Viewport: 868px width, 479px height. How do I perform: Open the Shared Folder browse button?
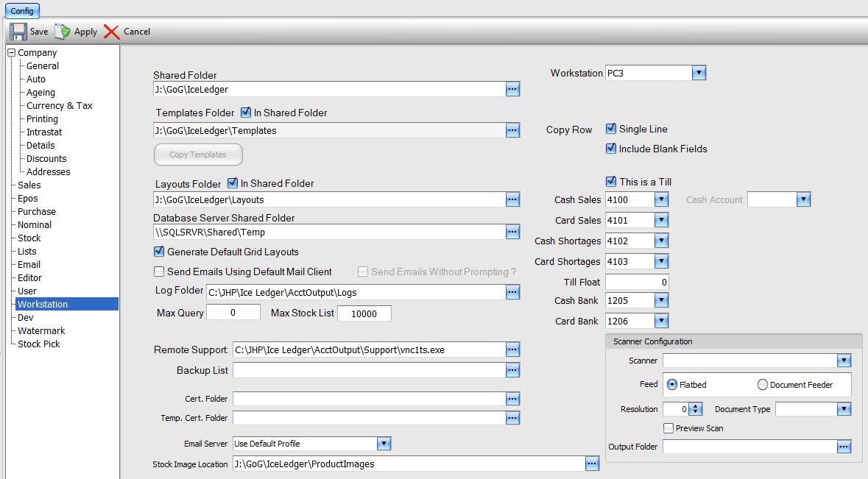(512, 89)
